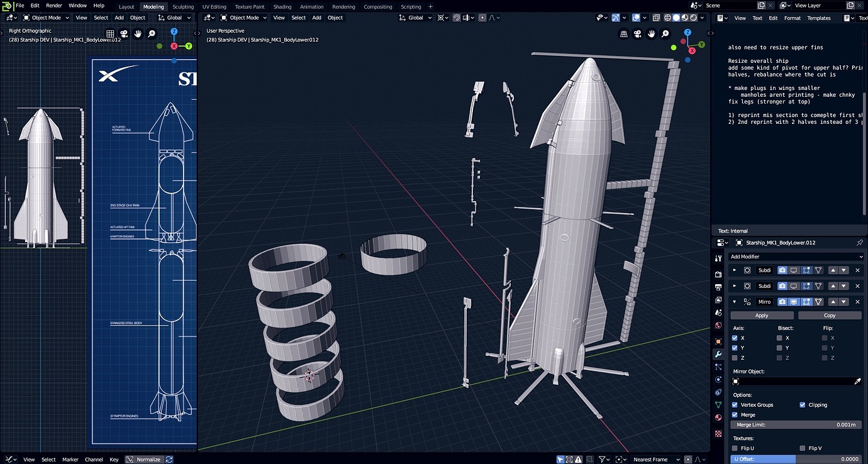Open Global orientation dropdown in left viewport

coord(174,18)
